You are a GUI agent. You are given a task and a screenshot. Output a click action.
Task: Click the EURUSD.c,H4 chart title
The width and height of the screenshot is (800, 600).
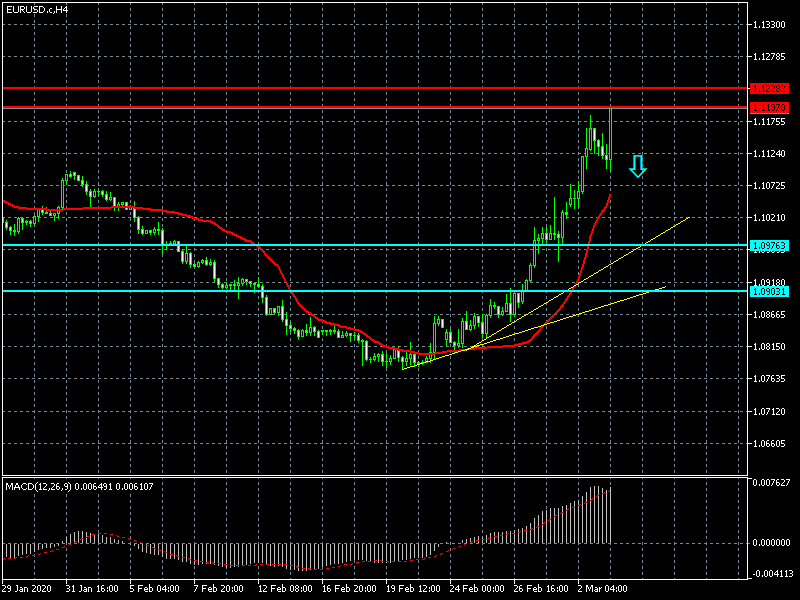37,9
